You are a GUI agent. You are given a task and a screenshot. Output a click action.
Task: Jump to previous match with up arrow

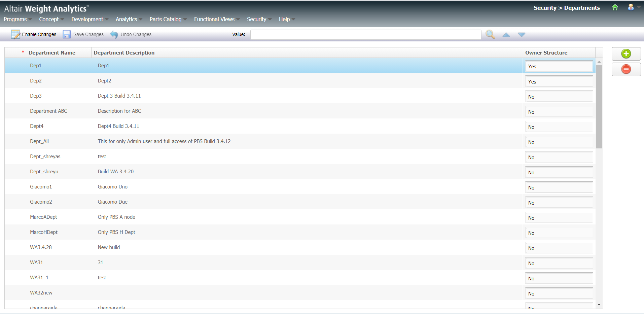(x=506, y=35)
